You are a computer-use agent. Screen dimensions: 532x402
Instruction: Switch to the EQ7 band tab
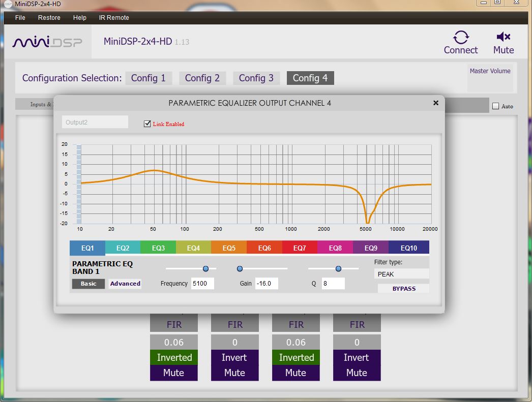300,248
